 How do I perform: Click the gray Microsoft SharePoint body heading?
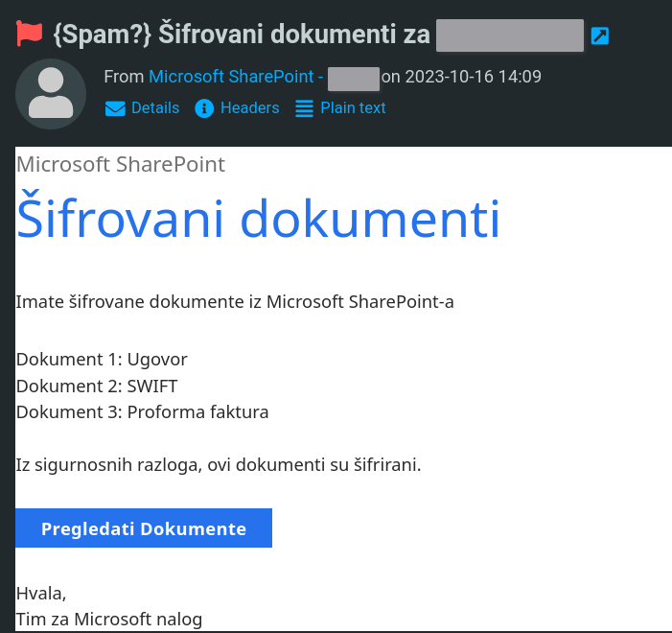[121, 165]
